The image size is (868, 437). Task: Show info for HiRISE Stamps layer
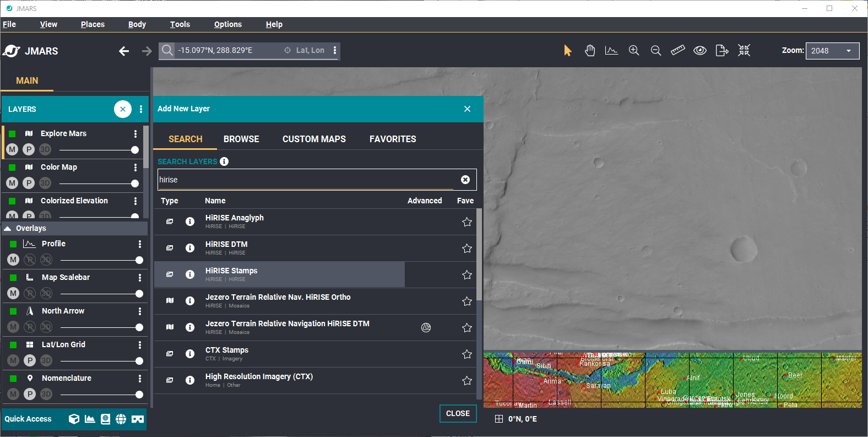pos(190,274)
